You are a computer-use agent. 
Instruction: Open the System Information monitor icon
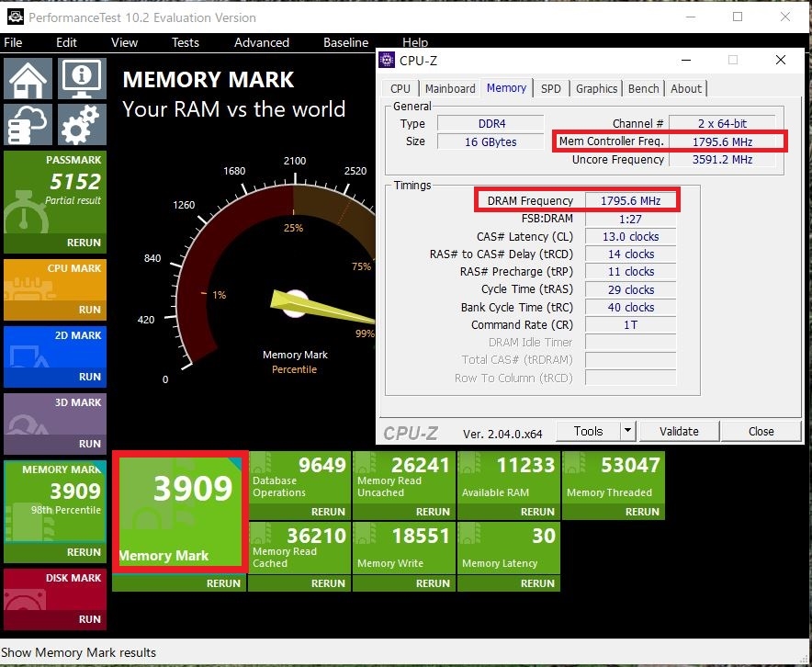pyautogui.click(x=82, y=78)
